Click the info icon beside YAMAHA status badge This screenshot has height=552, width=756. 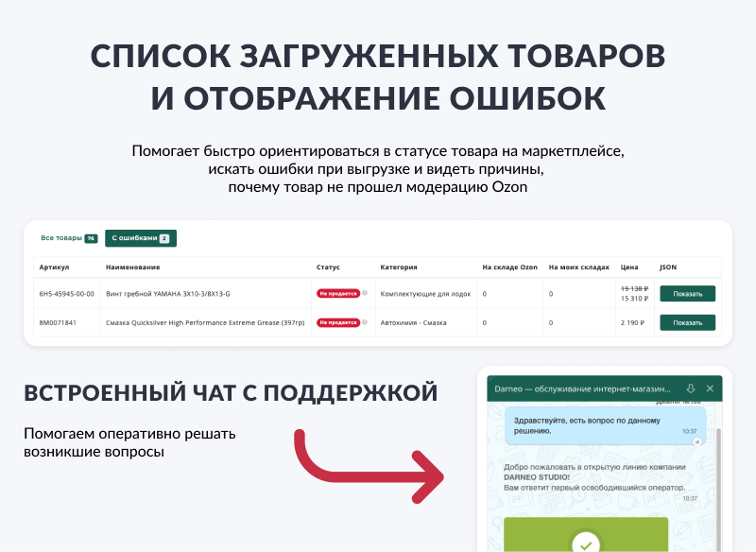tap(365, 293)
